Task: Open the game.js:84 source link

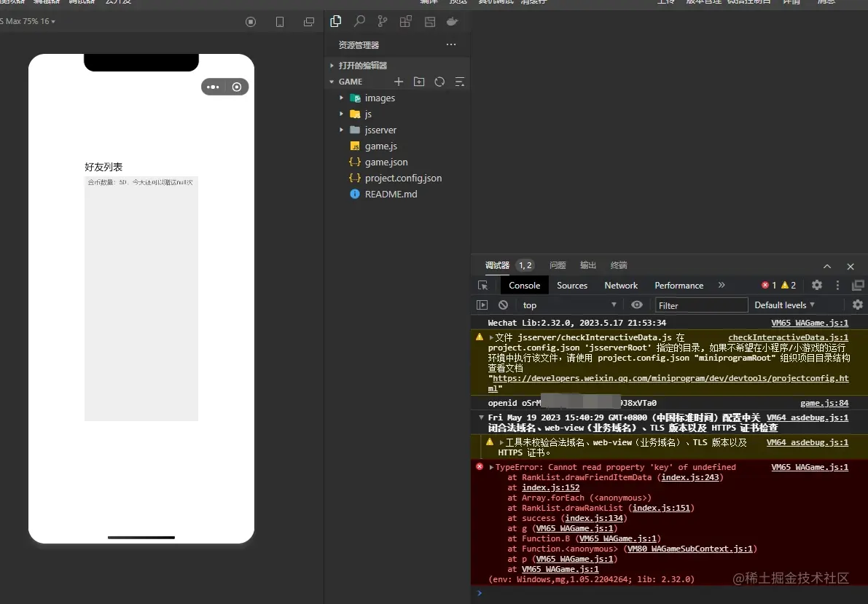Action: pyautogui.click(x=824, y=403)
